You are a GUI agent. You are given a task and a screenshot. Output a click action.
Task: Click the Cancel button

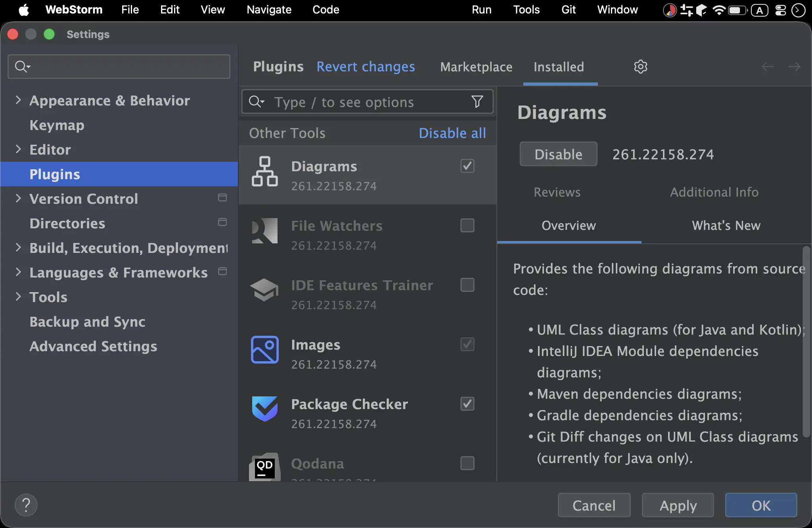tap(594, 505)
